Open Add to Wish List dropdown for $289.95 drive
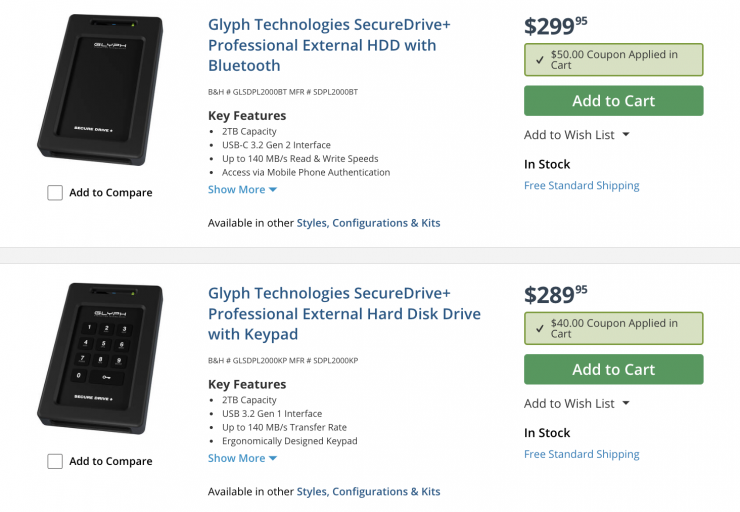 click(x=577, y=403)
